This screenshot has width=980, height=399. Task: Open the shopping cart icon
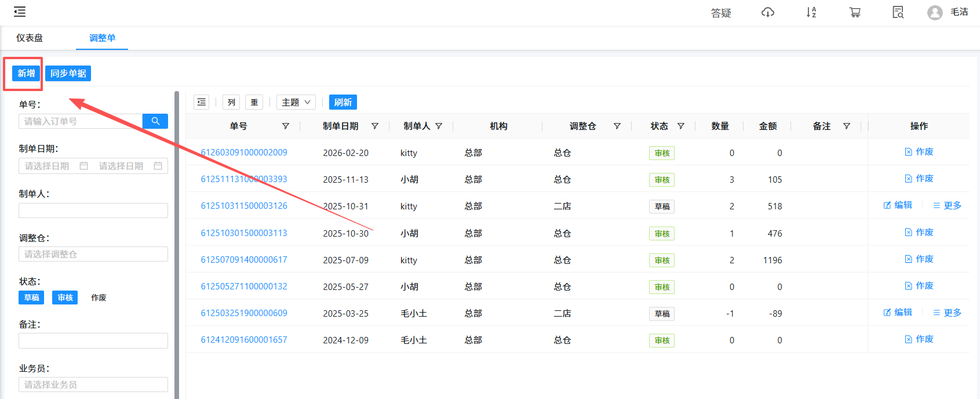[x=854, y=12]
